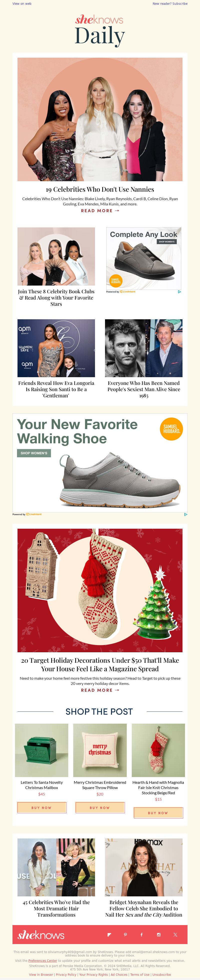The height and width of the screenshot is (980, 200).
Task: Click the SheKnows logo in red footer
Action: [x=41, y=934]
